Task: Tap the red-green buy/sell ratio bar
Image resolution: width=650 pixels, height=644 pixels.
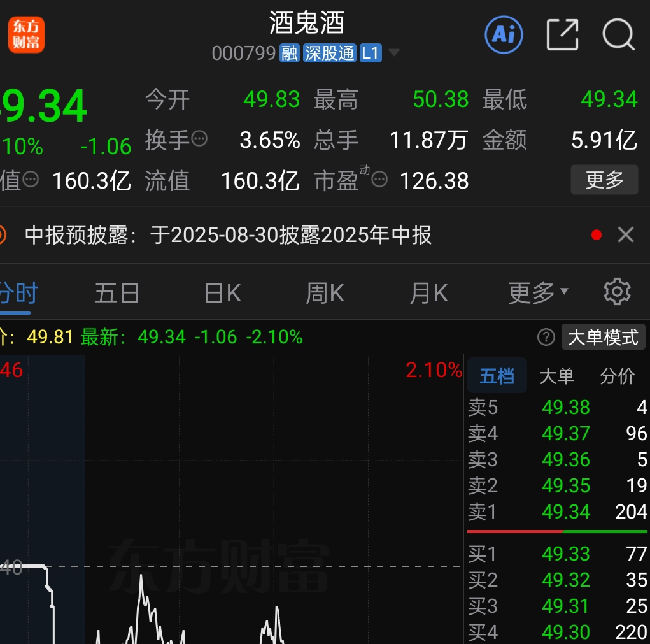Action: [557, 531]
